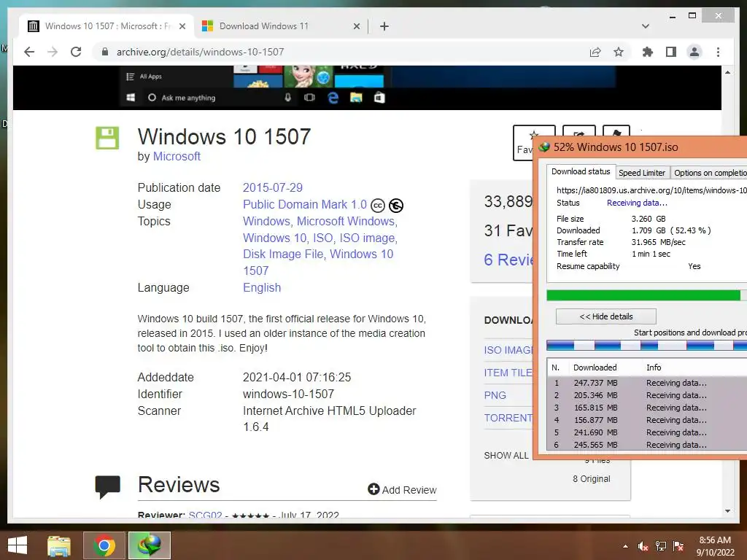The image size is (747, 560).
Task: Open the Microsoft Windows topic link
Action: tap(345, 222)
